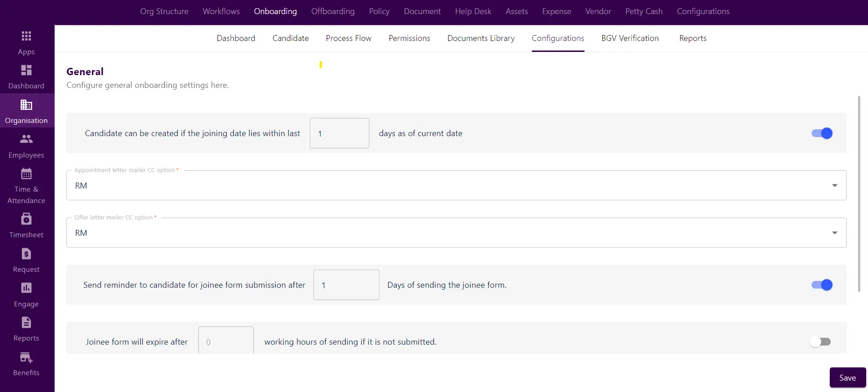Open the Time & Attendance calendar icon
The width and height of the screenshot is (868, 392).
26,173
